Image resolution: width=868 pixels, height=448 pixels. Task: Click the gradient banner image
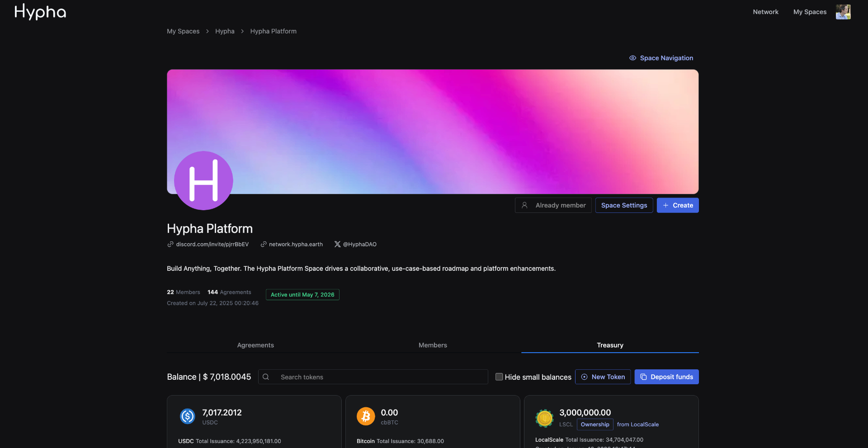pyautogui.click(x=433, y=132)
